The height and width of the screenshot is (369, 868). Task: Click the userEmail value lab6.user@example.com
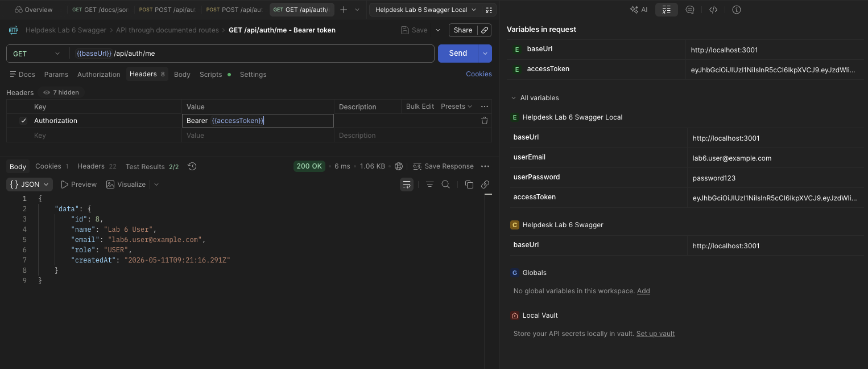(x=732, y=158)
